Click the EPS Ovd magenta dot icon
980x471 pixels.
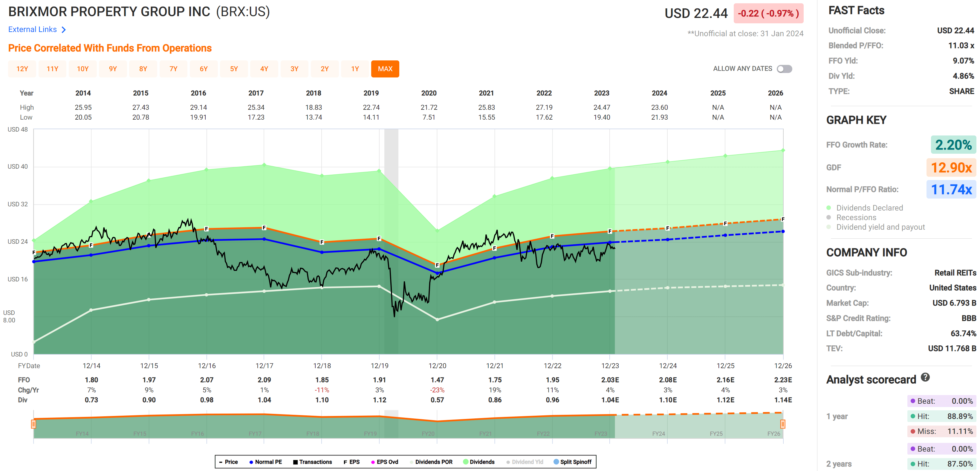pos(373,461)
